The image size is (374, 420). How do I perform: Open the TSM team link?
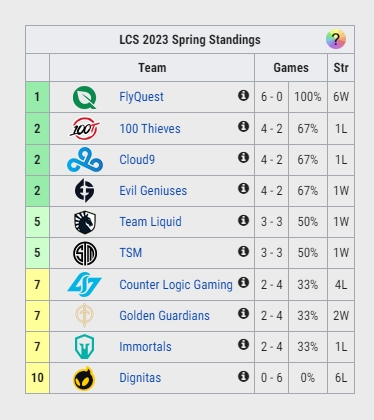coord(131,253)
